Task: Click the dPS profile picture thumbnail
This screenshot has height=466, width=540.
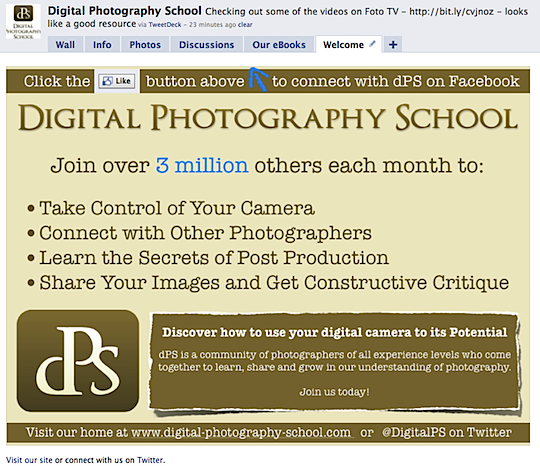Action: pos(23,22)
